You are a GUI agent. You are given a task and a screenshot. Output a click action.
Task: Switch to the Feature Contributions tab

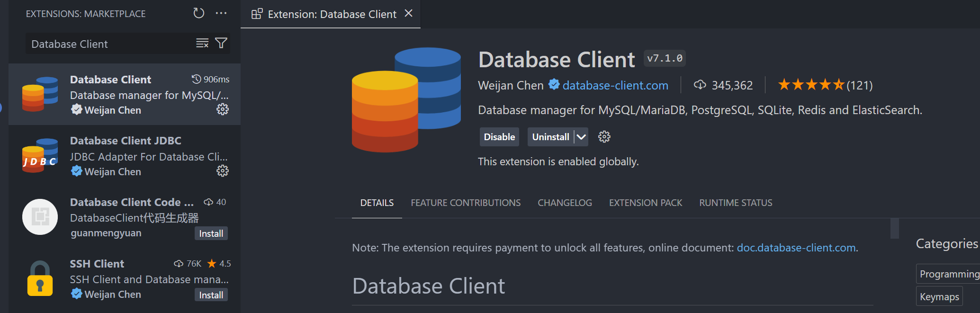point(466,203)
